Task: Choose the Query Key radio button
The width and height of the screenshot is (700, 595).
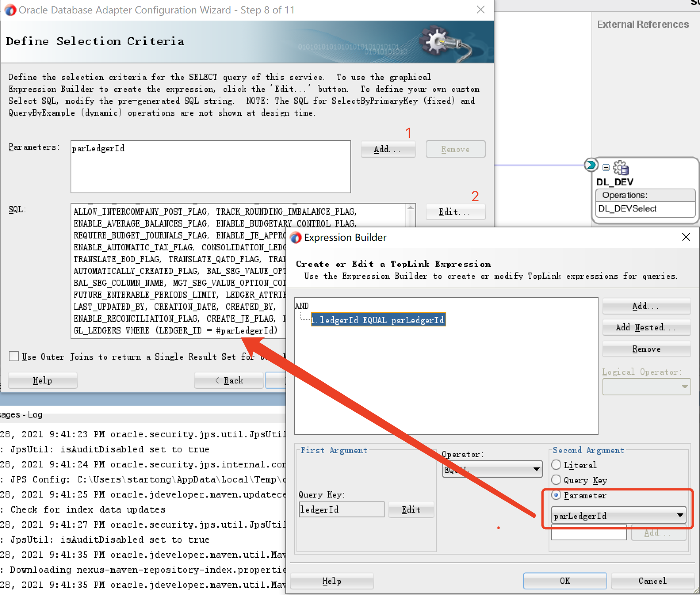Action: click(557, 480)
